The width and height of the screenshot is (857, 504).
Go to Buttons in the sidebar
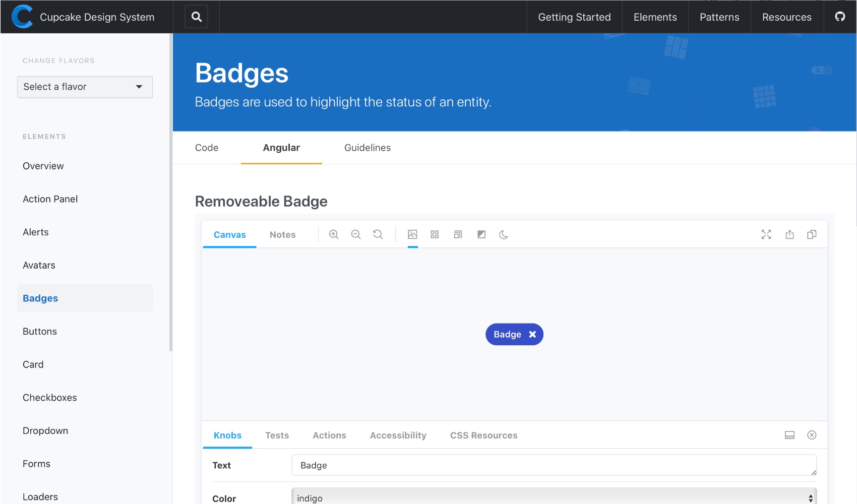(40, 331)
